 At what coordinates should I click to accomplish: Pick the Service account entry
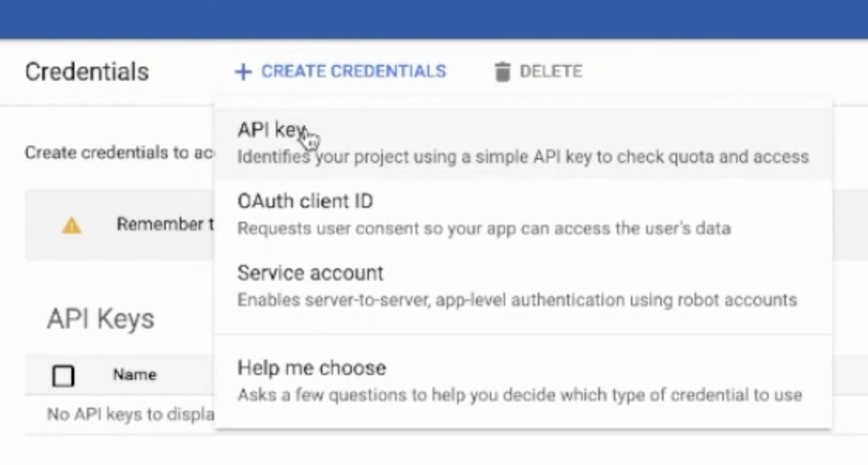point(523,286)
